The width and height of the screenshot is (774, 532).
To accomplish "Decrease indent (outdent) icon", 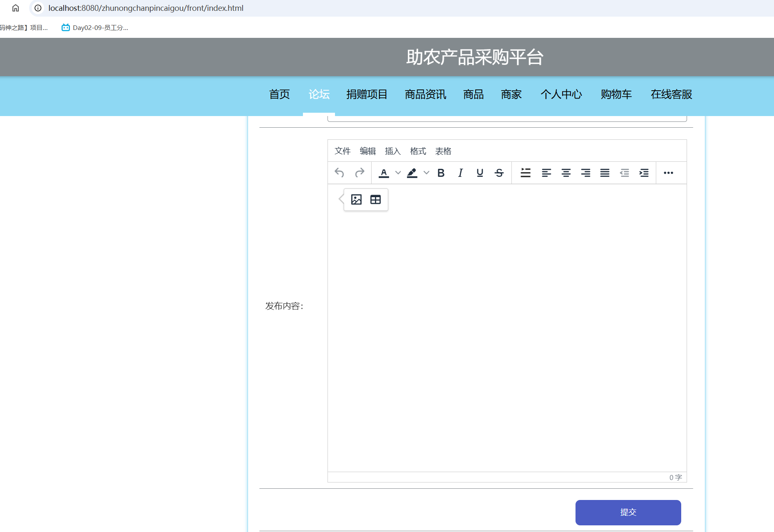I will (x=624, y=173).
